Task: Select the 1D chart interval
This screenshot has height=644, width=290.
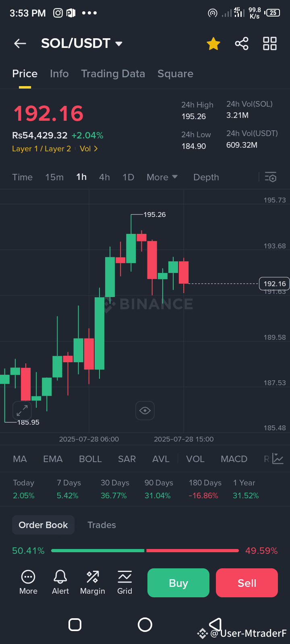Action: [x=128, y=177]
